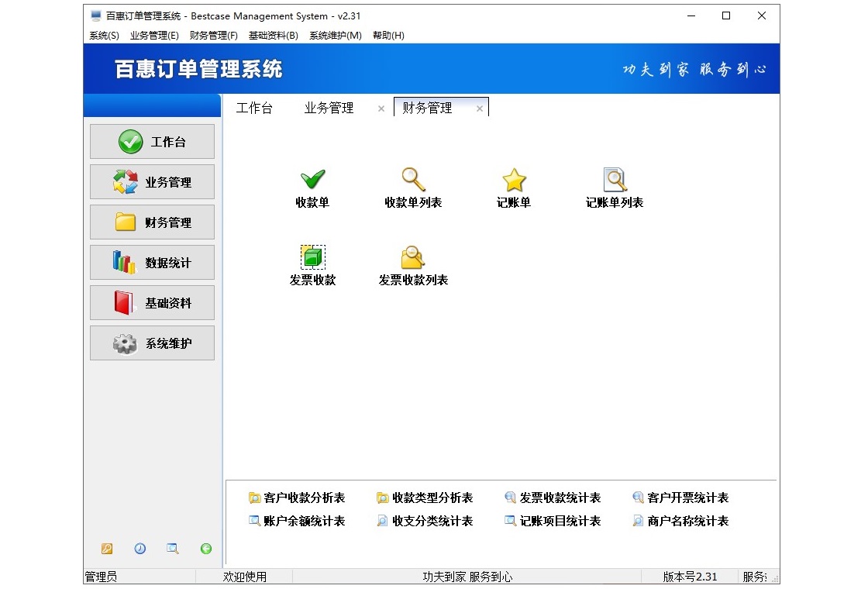Open the 记账单列表 icon

[x=615, y=186]
